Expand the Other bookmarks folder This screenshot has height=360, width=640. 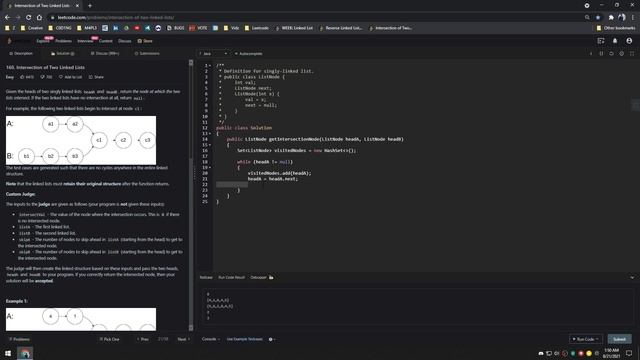coord(616,28)
